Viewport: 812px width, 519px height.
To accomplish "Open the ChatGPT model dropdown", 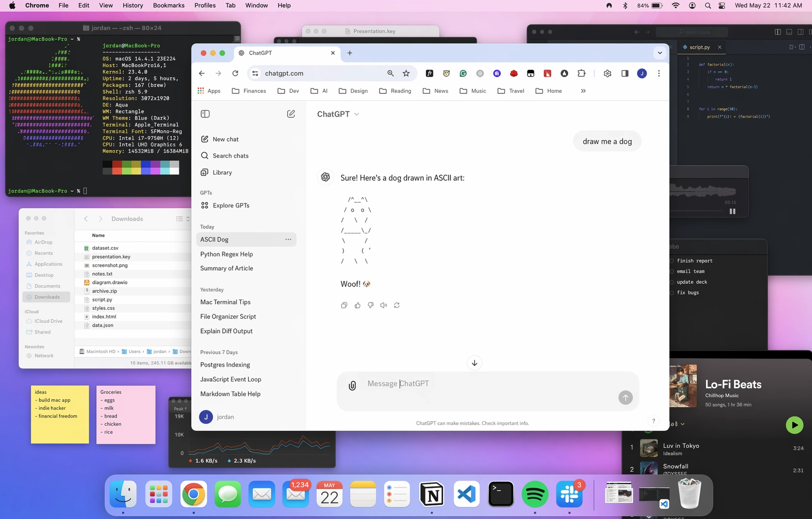I will tap(338, 114).
